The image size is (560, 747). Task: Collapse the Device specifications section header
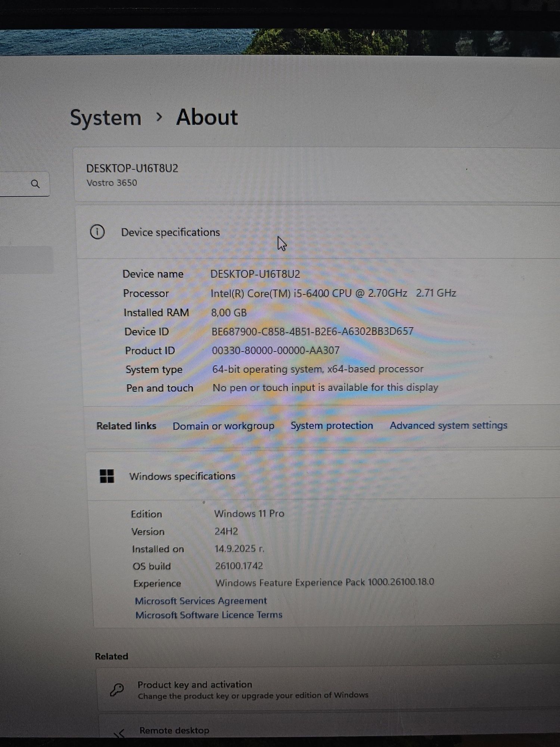317,232
